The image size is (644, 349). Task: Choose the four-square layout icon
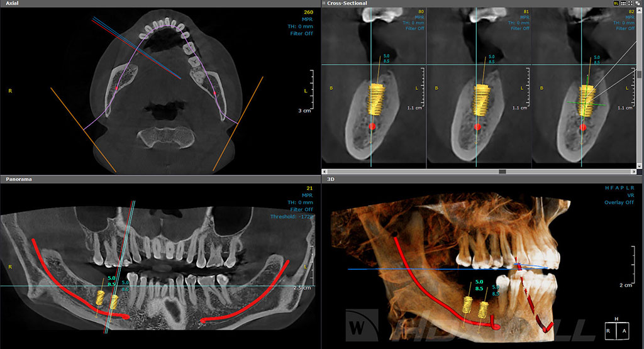(x=630, y=3)
